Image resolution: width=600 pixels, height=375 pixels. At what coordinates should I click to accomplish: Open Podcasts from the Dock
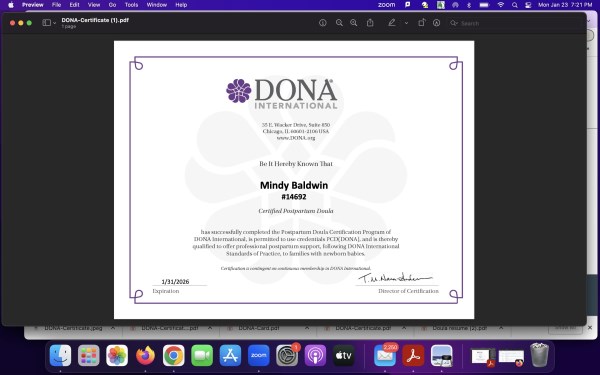click(x=315, y=355)
